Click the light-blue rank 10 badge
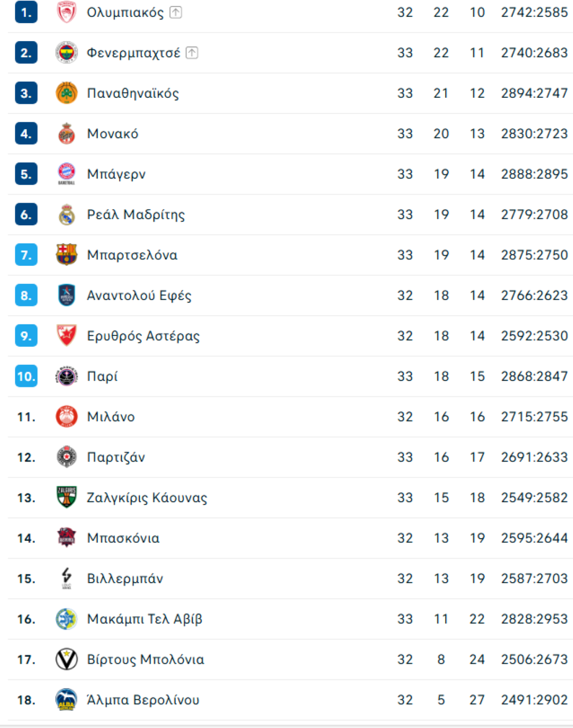Screen dimensions: 573x728 [x=26, y=376]
